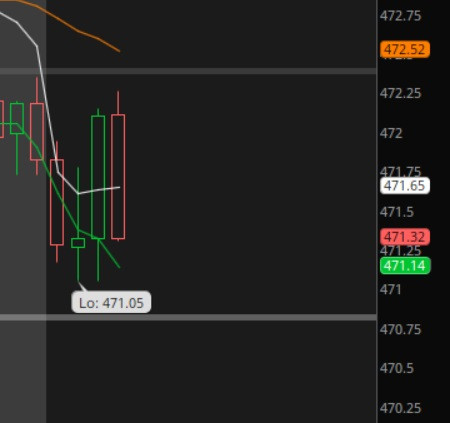Select the small green candle above the Lo label
Image resolution: width=450 pixels, height=423 pixels.
pyautogui.click(x=78, y=243)
